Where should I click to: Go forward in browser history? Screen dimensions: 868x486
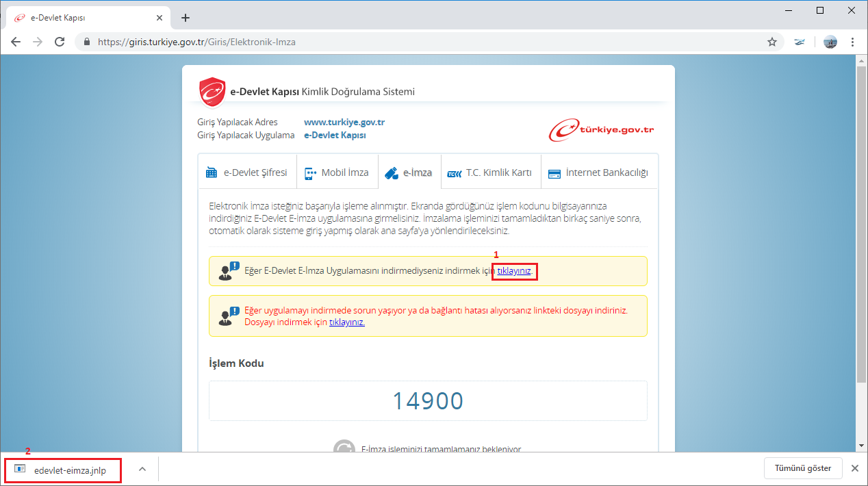38,42
